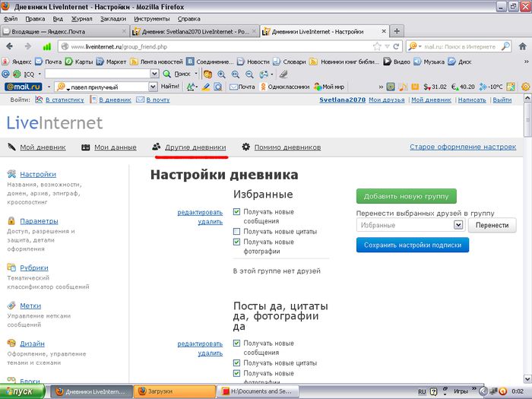
Task: Click the Параметры padlock icon
Action: click(11, 221)
